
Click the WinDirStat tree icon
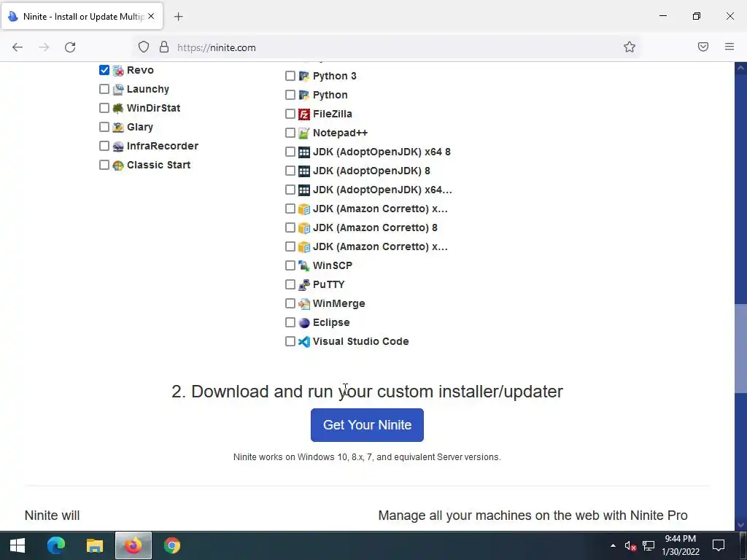[x=118, y=109]
